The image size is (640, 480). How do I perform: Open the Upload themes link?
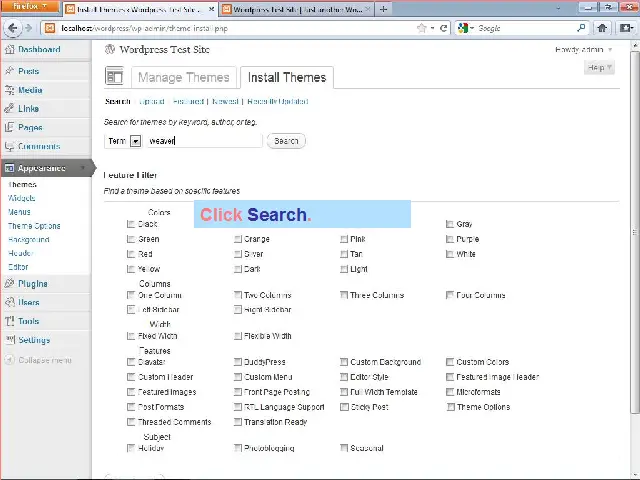click(151, 101)
